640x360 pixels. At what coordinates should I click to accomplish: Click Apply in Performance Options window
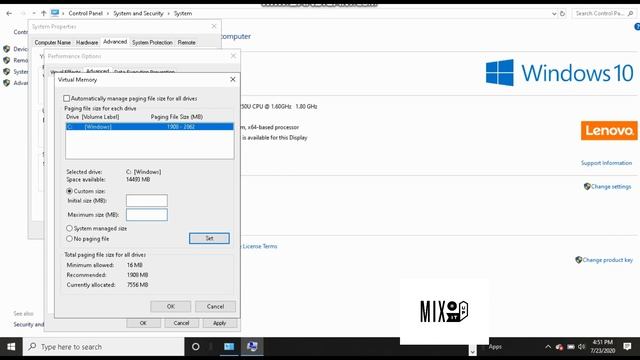click(x=220, y=323)
